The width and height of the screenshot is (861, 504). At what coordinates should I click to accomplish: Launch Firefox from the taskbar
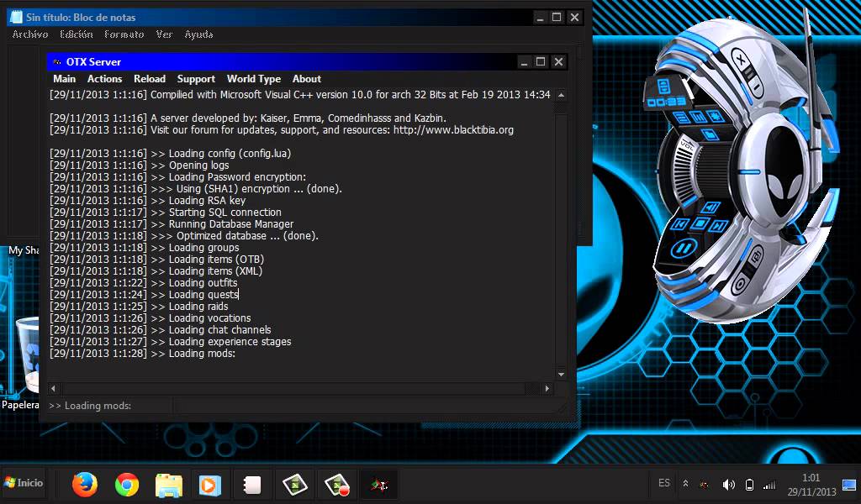85,484
